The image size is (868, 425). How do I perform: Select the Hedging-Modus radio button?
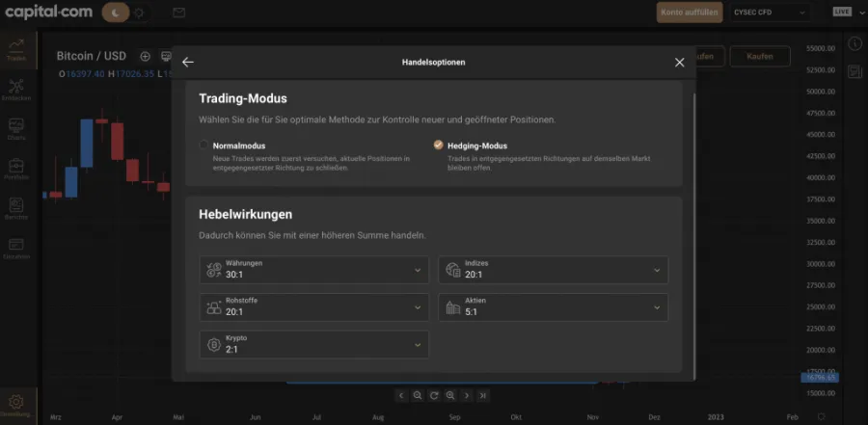439,145
